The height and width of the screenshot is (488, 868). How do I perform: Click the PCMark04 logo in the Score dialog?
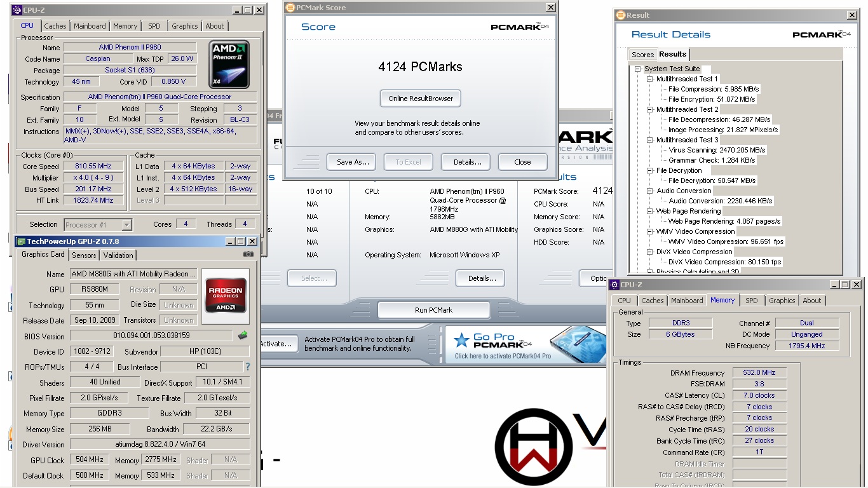tap(520, 27)
